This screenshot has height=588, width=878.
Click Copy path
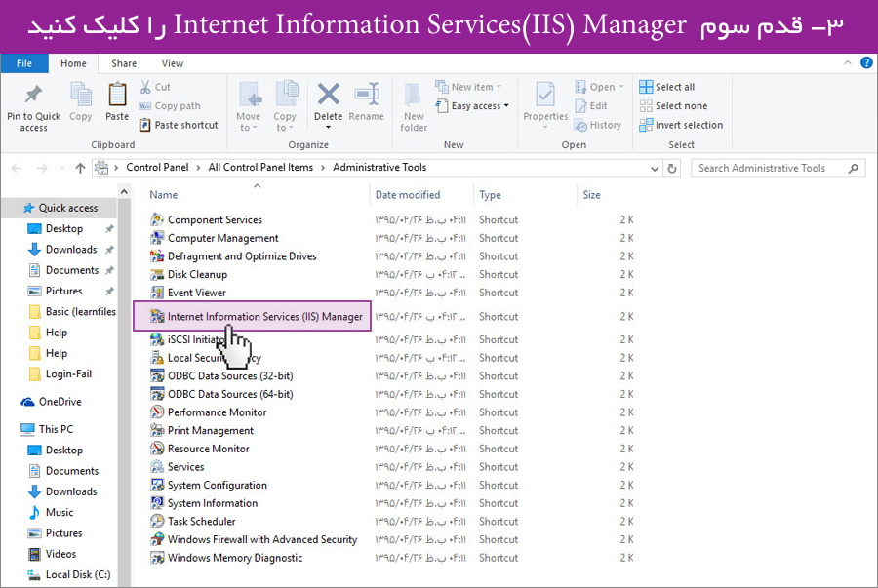[x=170, y=105]
